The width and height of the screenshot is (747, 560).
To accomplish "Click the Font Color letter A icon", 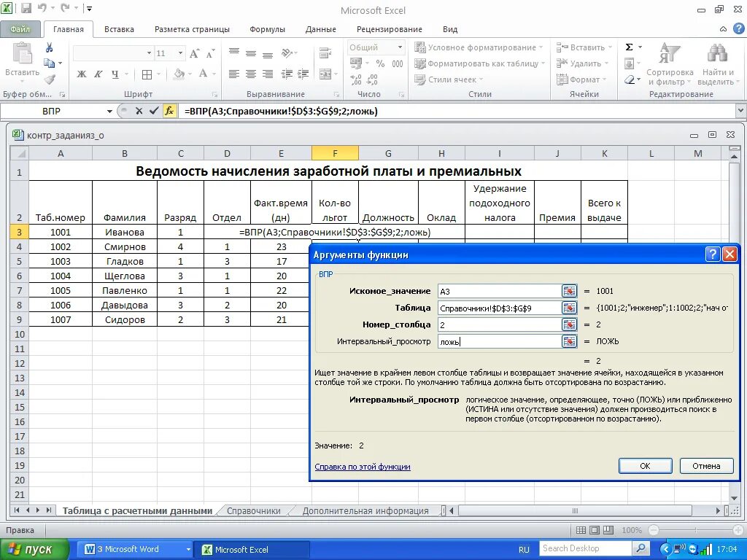I will click(x=204, y=74).
